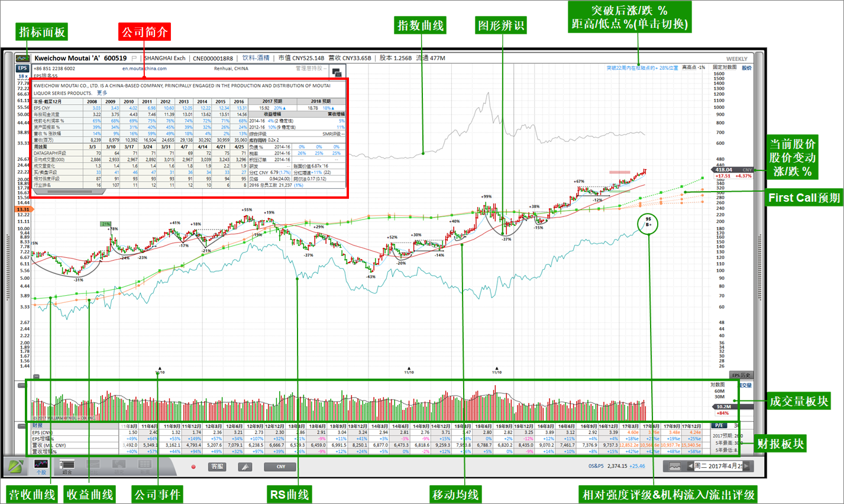Click the mini chart icon beside the date
This screenshot has height=504, width=844.
(674, 466)
